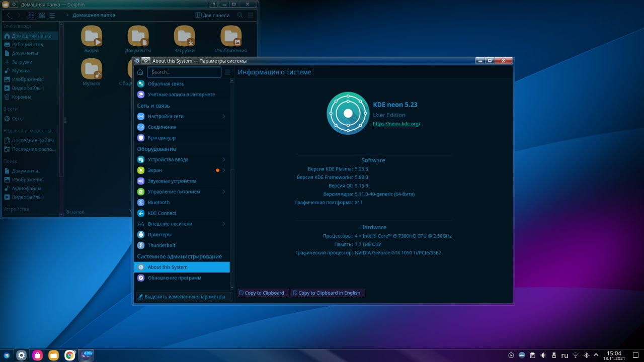Open Thunderbolt settings module
The image size is (644, 362).
[182, 245]
